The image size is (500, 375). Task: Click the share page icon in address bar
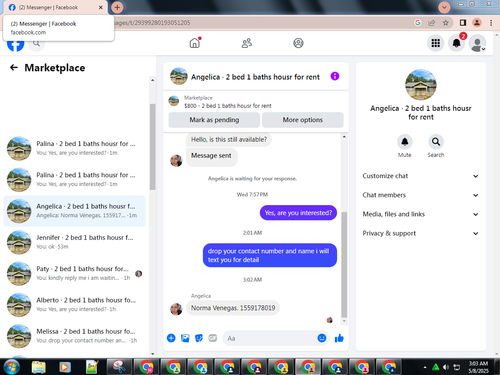point(432,23)
